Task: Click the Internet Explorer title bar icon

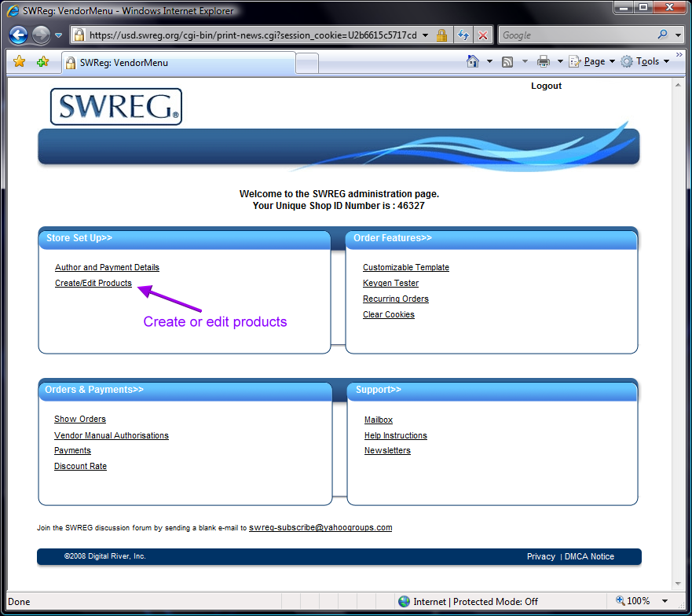Action: point(13,10)
